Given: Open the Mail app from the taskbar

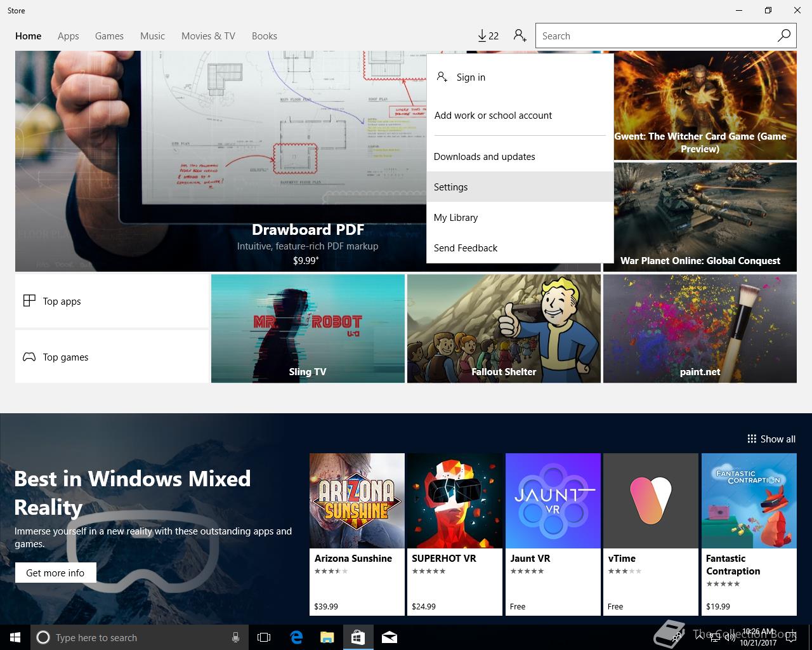Looking at the screenshot, I should (x=390, y=637).
